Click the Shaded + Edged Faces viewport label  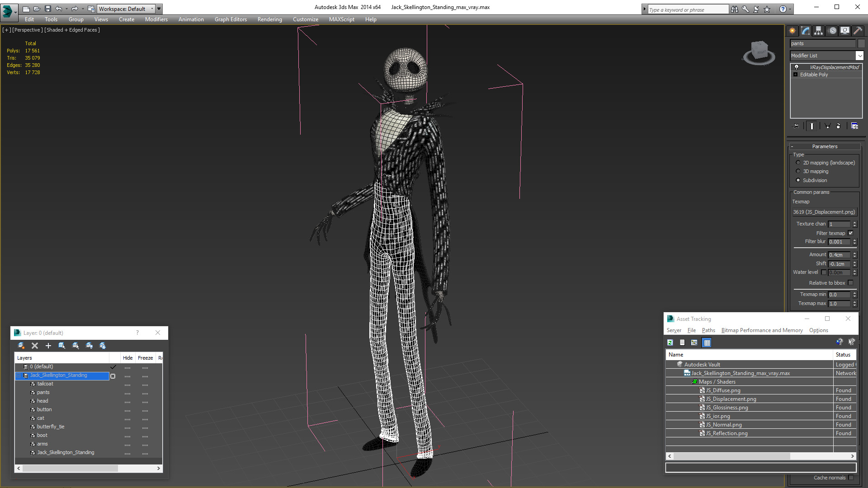point(72,30)
